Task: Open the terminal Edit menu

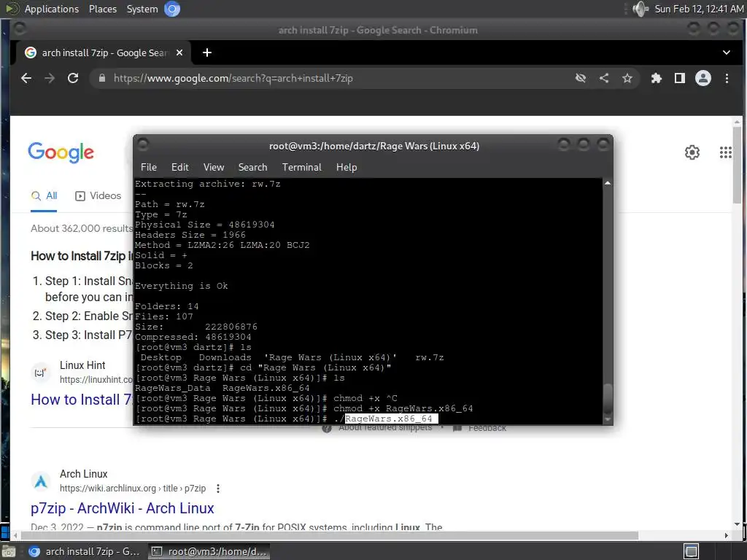Action: (180, 167)
